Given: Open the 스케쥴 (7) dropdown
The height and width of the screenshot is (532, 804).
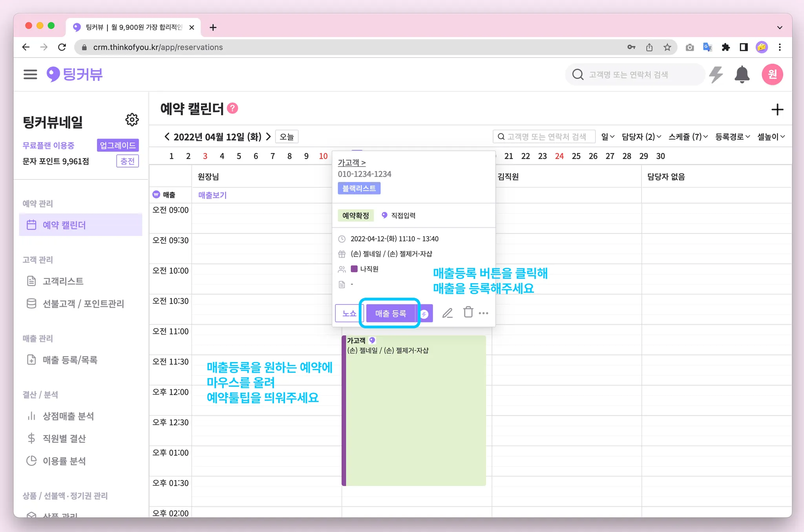Looking at the screenshot, I should (x=688, y=137).
